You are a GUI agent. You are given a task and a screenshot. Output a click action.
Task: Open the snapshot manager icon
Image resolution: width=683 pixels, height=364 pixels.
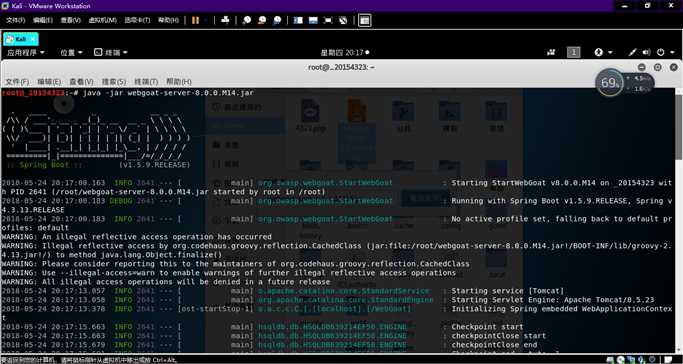pyautogui.click(x=277, y=20)
